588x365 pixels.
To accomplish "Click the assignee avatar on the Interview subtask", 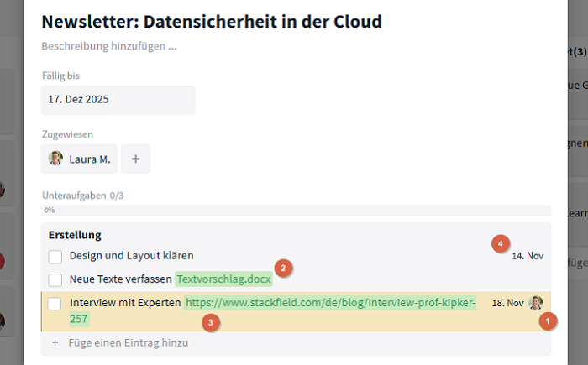I will 536,303.
